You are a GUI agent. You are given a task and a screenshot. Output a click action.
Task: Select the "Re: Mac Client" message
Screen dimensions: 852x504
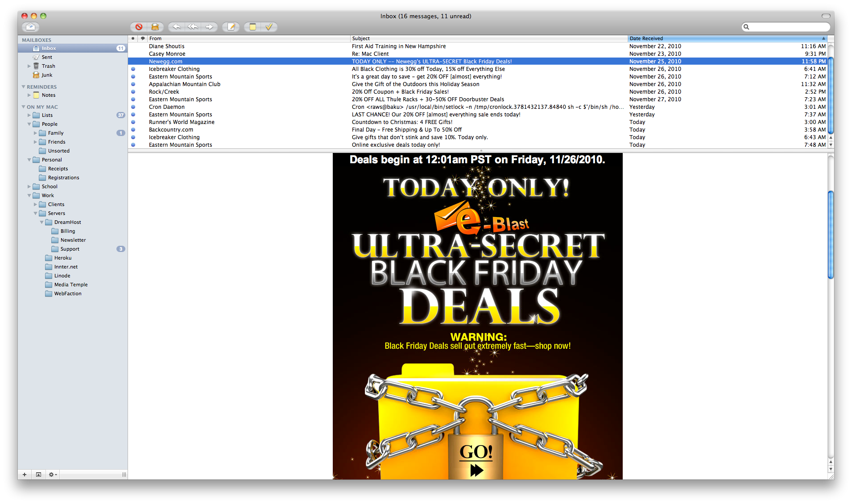[x=478, y=54]
